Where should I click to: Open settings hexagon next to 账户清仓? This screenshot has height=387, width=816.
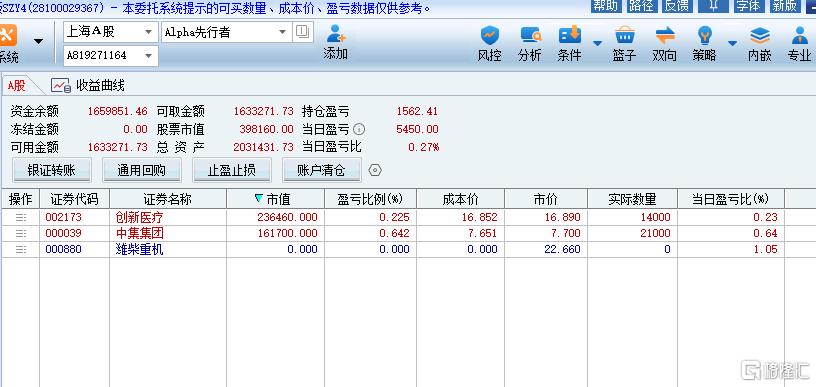[375, 170]
